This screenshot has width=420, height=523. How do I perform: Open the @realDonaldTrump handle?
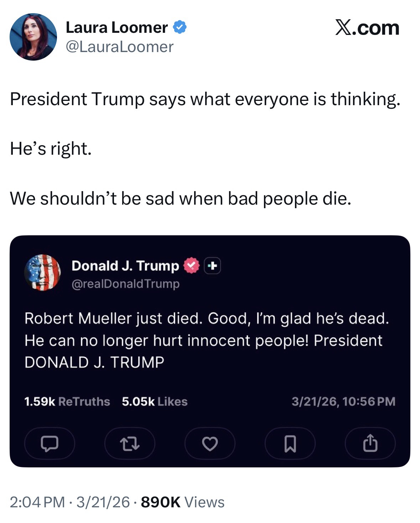pyautogui.click(x=126, y=284)
